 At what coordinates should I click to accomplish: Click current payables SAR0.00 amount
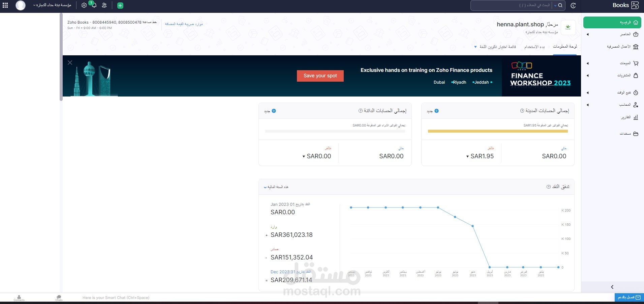coord(391,156)
